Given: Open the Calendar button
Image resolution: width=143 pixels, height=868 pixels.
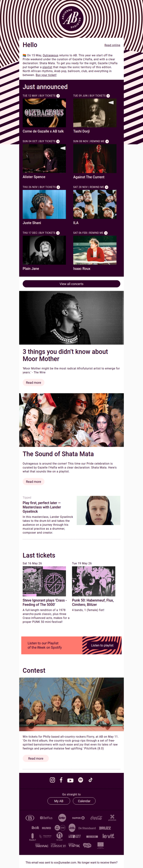Looking at the screenshot, I should [x=84, y=801].
